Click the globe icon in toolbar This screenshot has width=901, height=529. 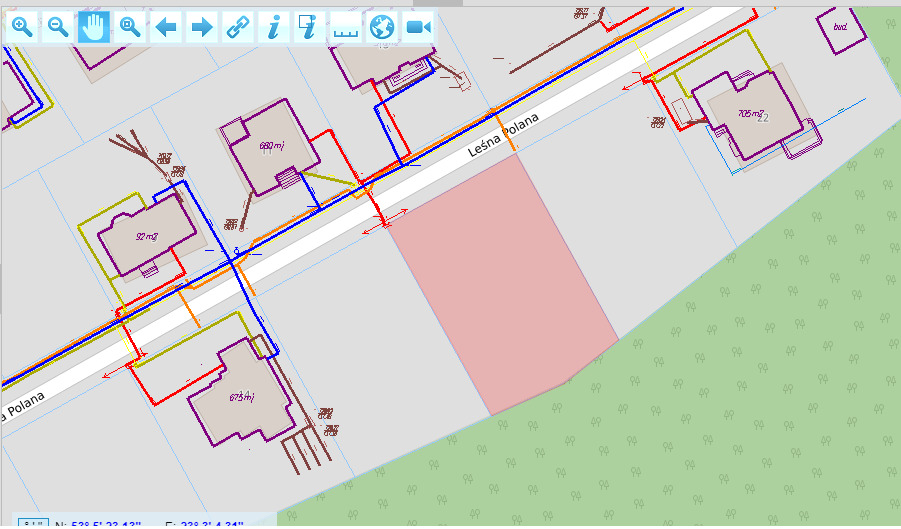tap(381, 27)
